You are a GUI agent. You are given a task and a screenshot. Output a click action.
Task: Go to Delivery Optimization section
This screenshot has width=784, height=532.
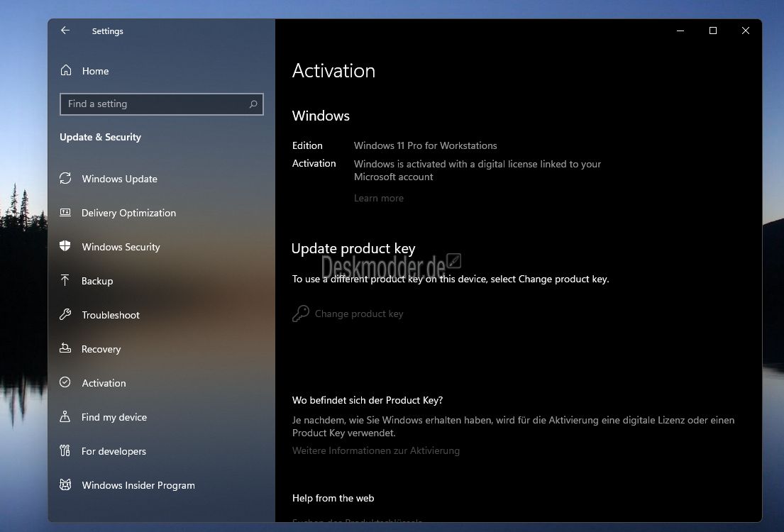coord(128,213)
